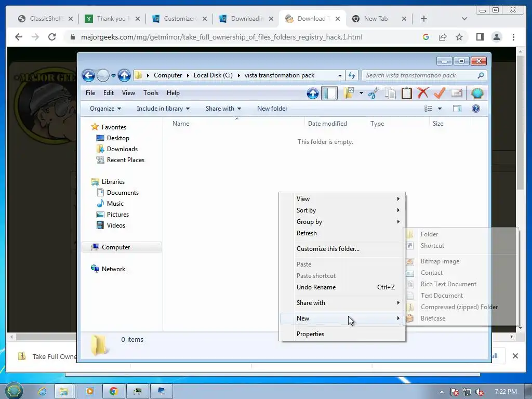Choose Text Document in New submenu
532x399 pixels.
461,296
